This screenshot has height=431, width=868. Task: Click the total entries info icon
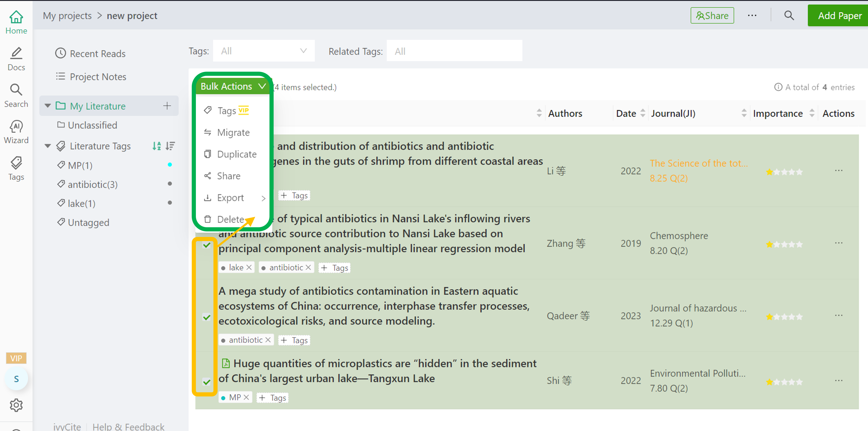(x=778, y=87)
